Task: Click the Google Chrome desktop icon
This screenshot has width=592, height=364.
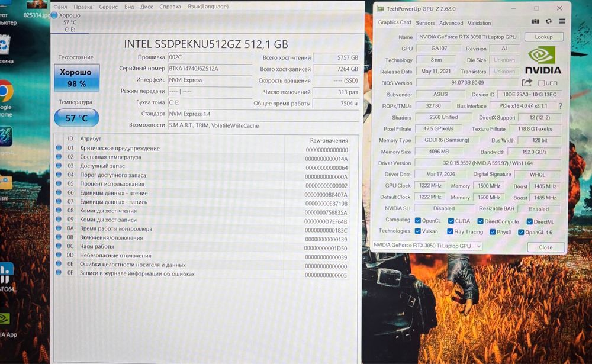Action: [x=5, y=91]
